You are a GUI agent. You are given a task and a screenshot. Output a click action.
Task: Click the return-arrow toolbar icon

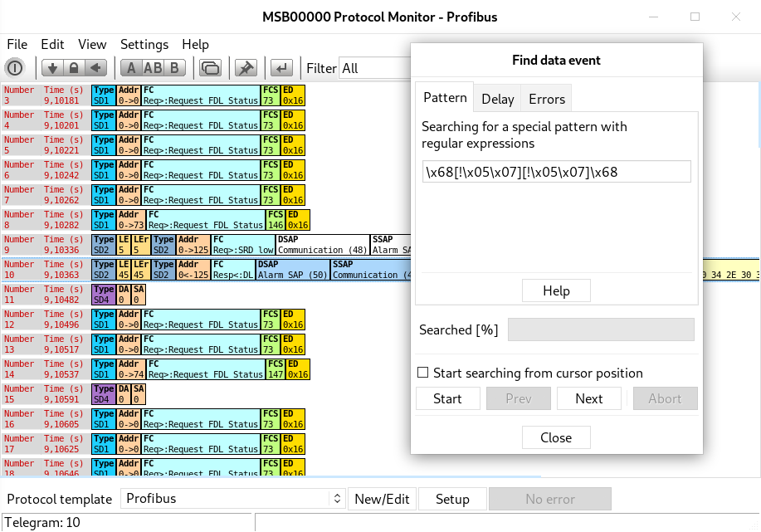281,68
